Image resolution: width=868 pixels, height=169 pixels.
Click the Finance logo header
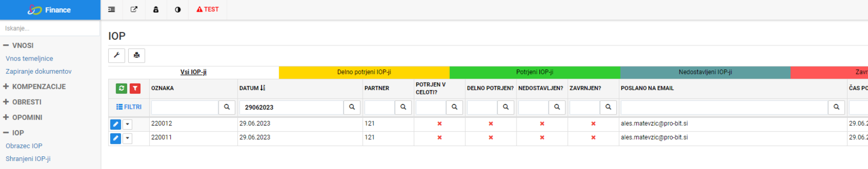(50, 10)
